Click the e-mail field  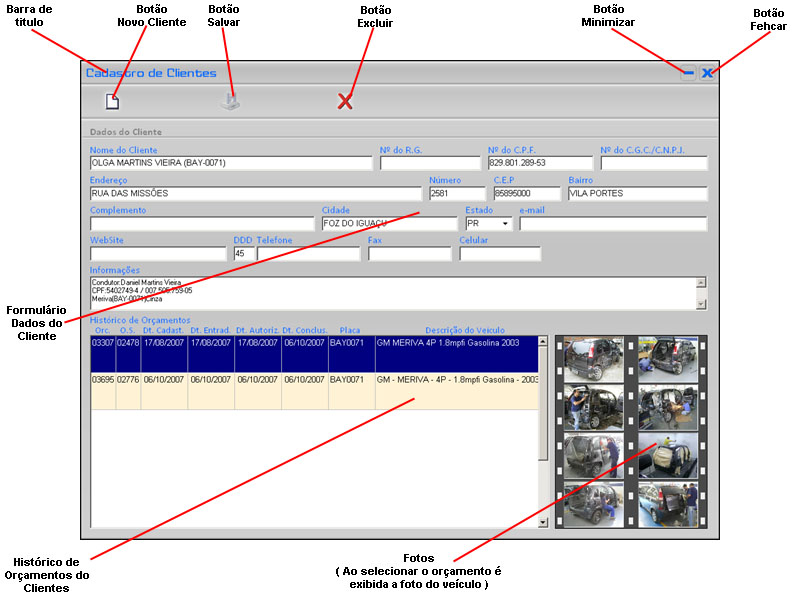(x=613, y=223)
